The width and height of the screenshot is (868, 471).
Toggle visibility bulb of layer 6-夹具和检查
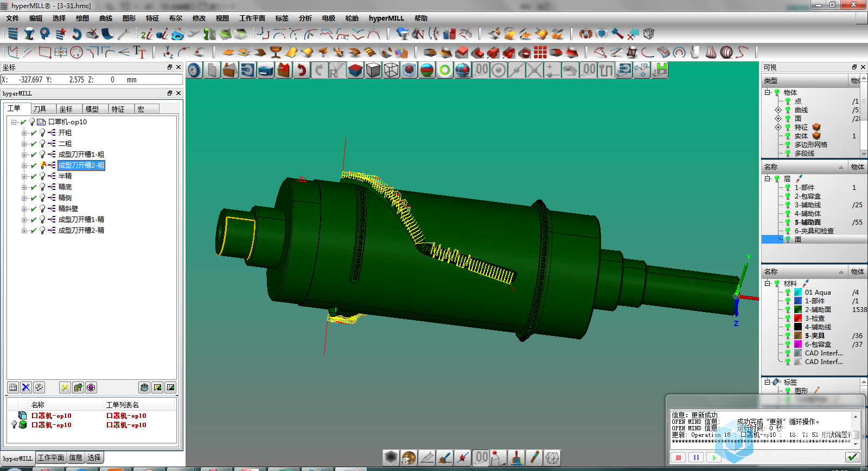point(788,231)
